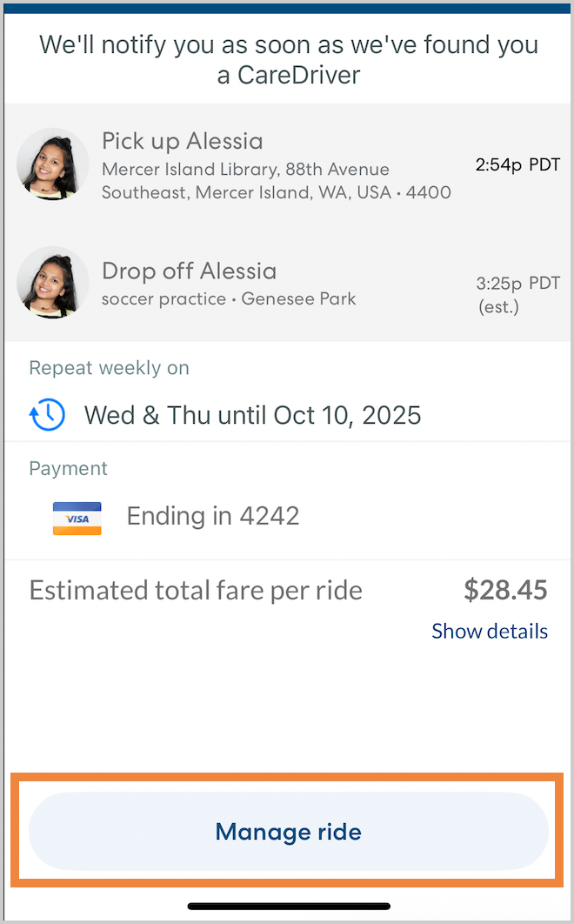Click the Payment section label

tap(68, 468)
